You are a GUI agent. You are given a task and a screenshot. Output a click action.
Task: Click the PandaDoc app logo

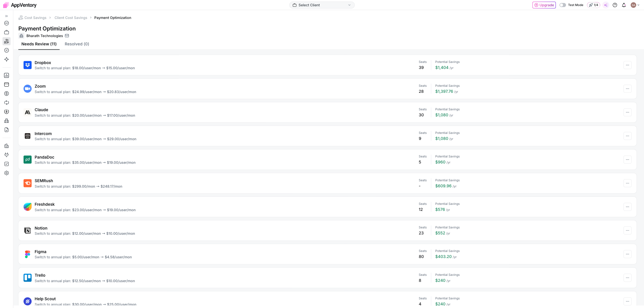click(28, 159)
